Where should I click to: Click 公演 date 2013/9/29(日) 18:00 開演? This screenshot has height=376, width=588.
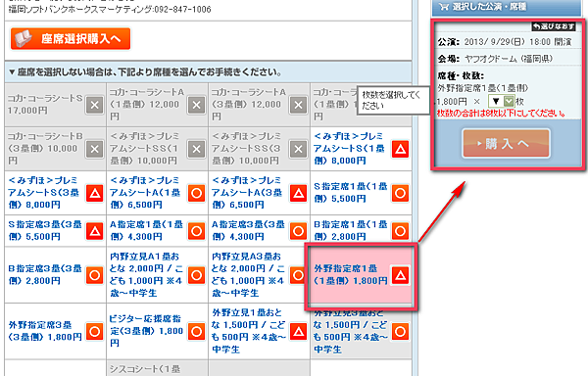pos(505,41)
